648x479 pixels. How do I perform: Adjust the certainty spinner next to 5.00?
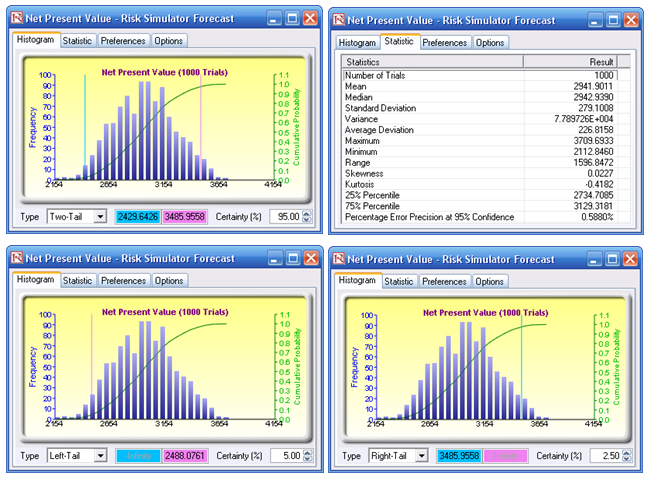pos(307,455)
